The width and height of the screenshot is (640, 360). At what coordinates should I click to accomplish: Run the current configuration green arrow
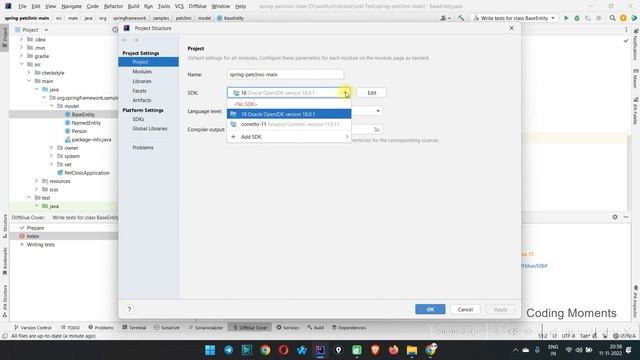point(566,18)
